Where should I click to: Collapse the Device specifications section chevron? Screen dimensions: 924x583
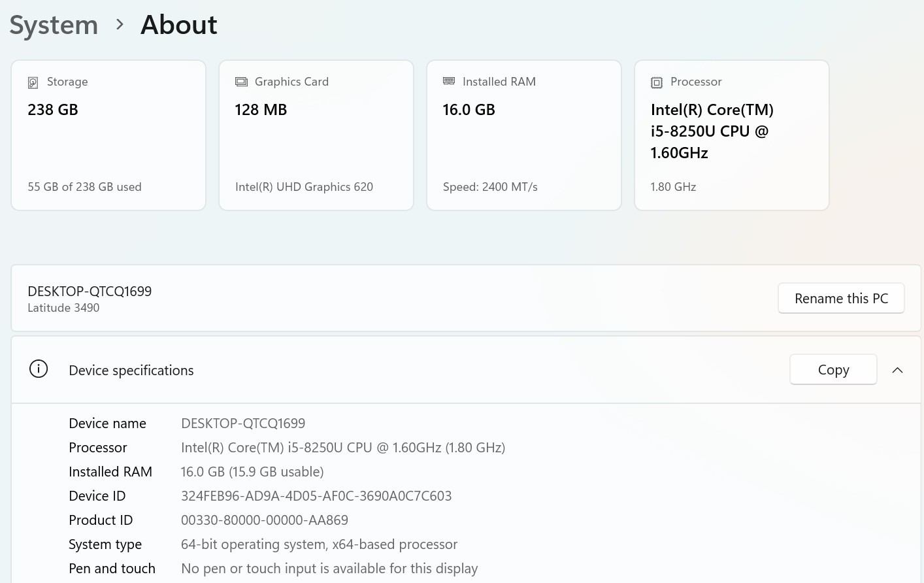(x=898, y=370)
